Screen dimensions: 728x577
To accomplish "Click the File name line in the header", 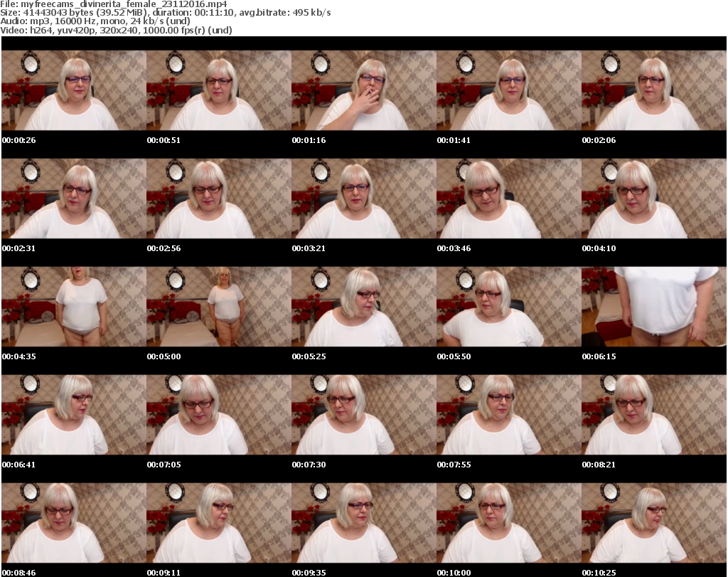I will (x=114, y=4).
